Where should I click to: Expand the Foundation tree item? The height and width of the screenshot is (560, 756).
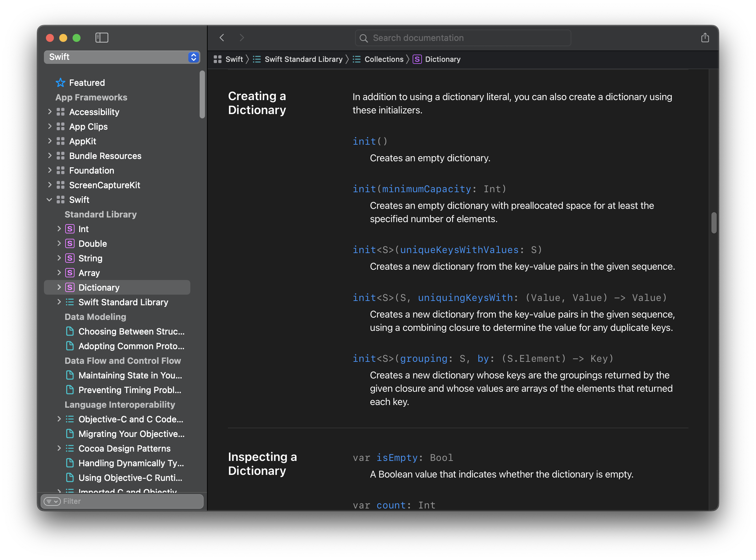point(50,170)
